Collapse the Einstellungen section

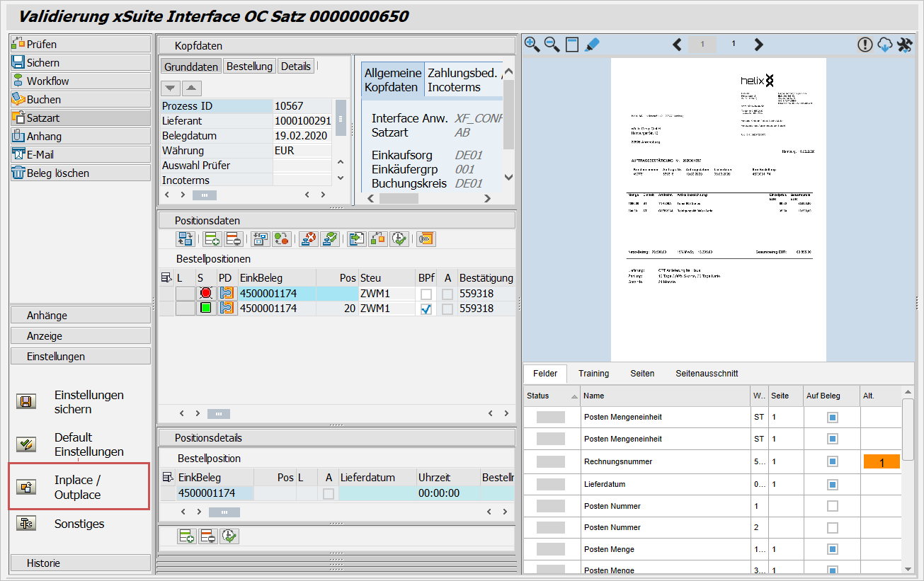point(81,357)
